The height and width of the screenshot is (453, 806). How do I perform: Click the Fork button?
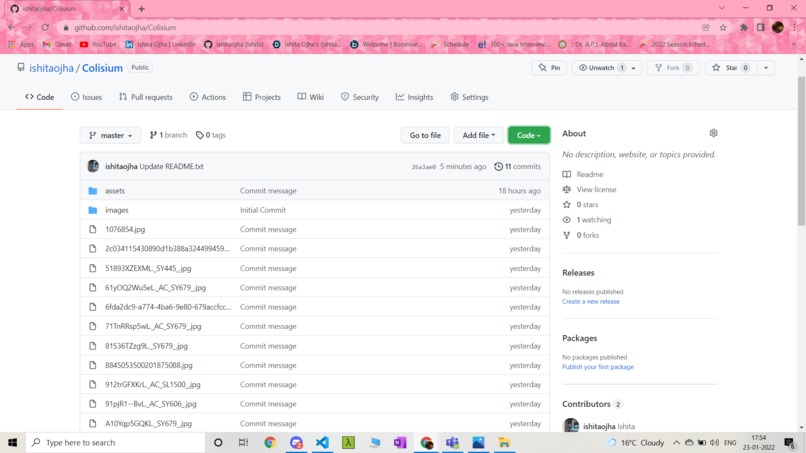[x=673, y=68]
